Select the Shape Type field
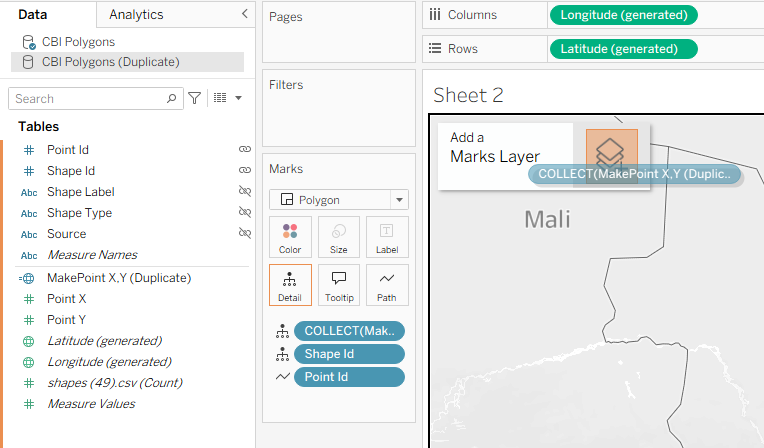 [x=79, y=213]
